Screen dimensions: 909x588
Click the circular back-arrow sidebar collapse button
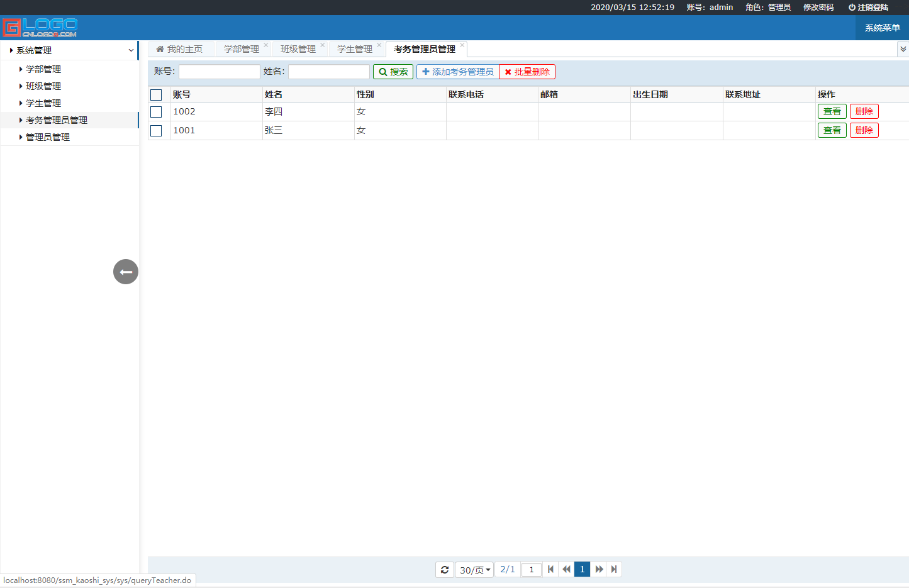point(126,272)
